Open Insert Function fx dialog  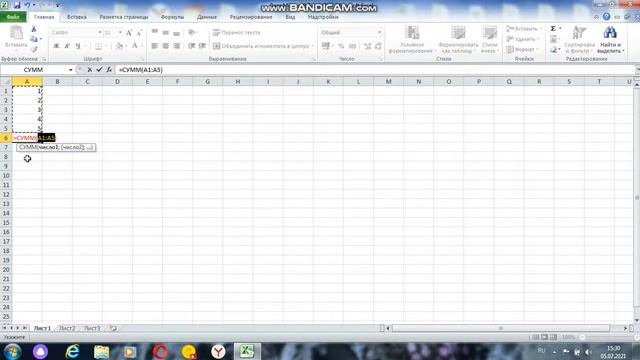point(109,70)
